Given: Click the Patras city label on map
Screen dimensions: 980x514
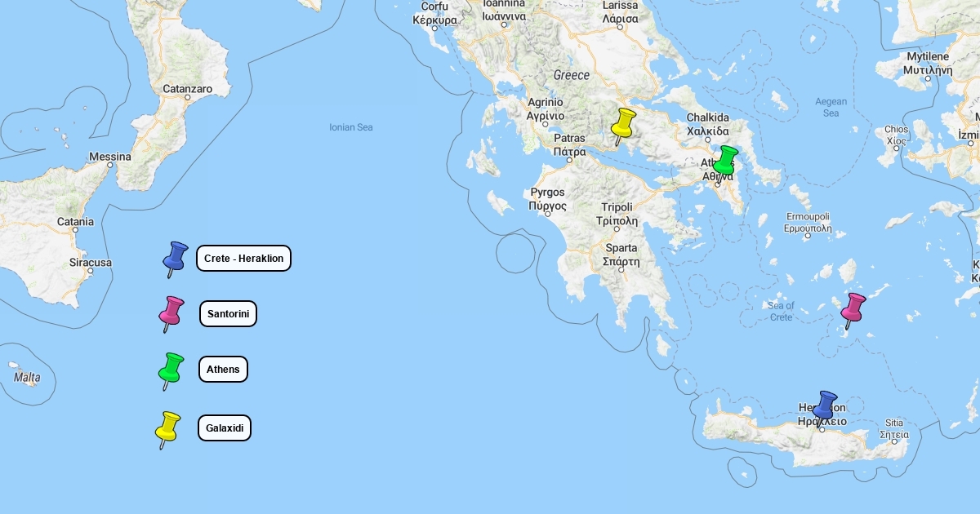Looking at the screenshot, I should (x=569, y=145).
